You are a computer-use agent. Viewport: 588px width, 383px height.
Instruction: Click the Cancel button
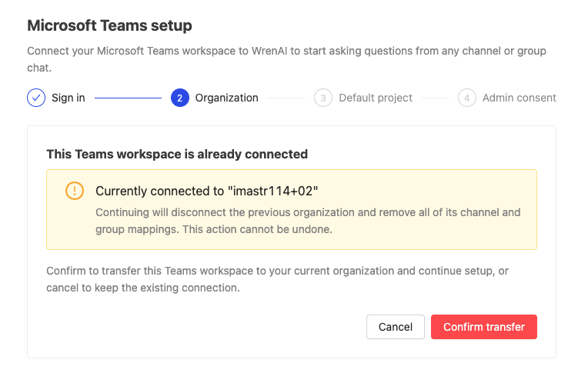pos(396,327)
